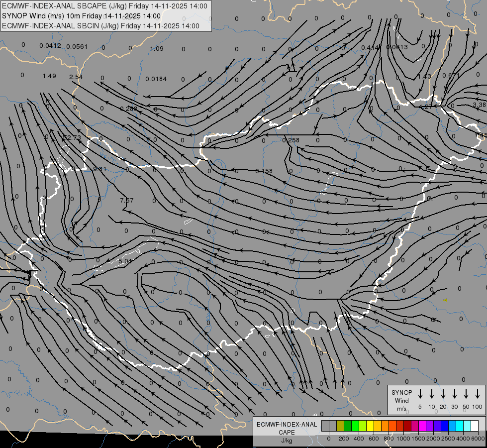
Task: Click the wind legend arrow above 5
Action: [420, 393]
